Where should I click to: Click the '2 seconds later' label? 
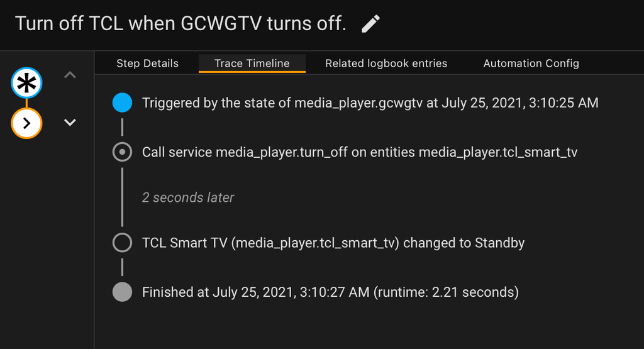188,197
